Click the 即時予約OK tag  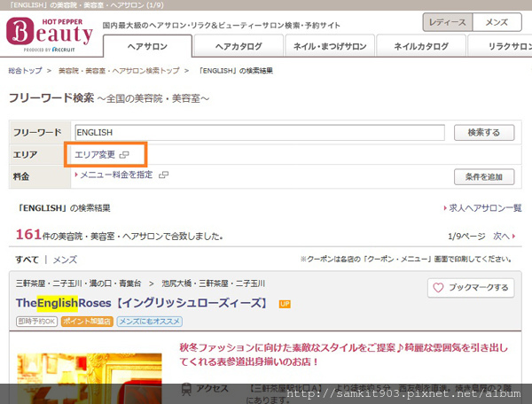coord(36,322)
